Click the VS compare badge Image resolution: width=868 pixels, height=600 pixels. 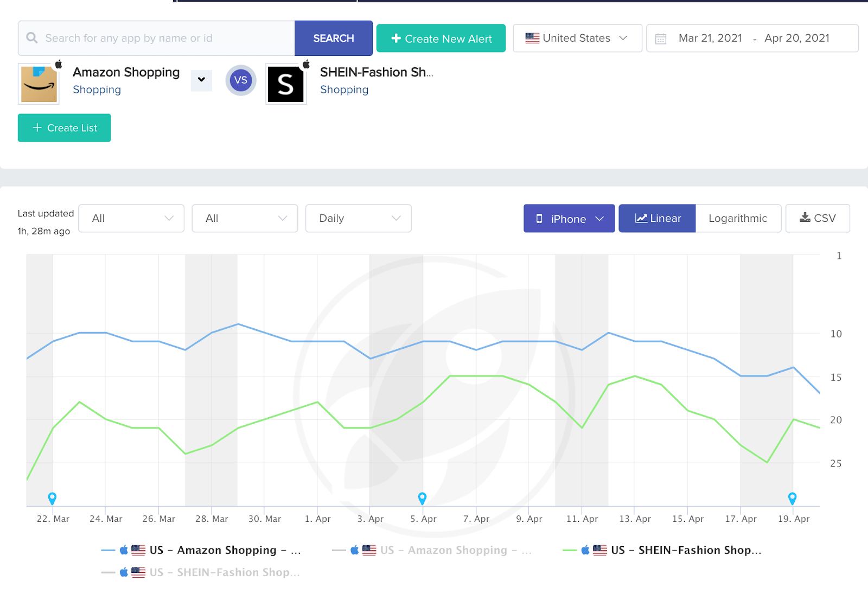[x=241, y=80]
